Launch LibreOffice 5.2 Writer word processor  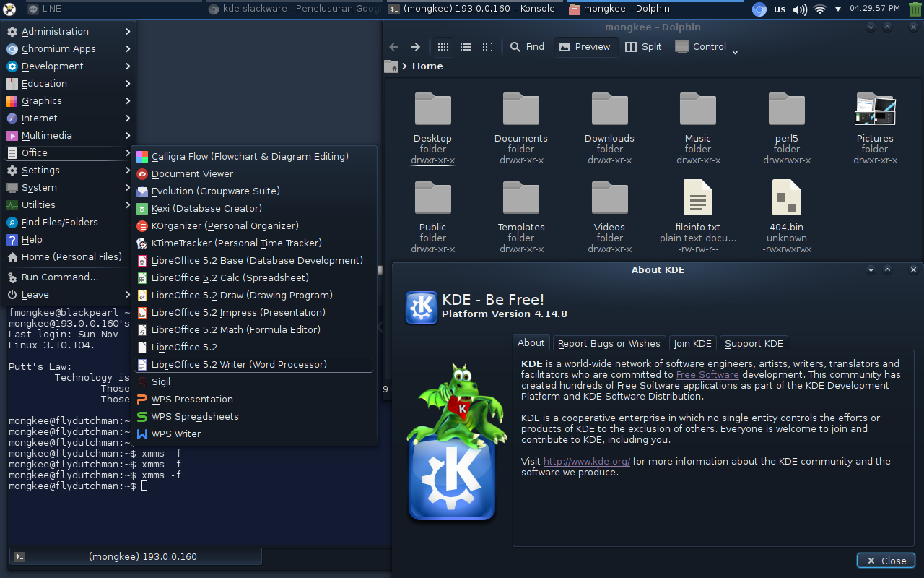tap(253, 365)
